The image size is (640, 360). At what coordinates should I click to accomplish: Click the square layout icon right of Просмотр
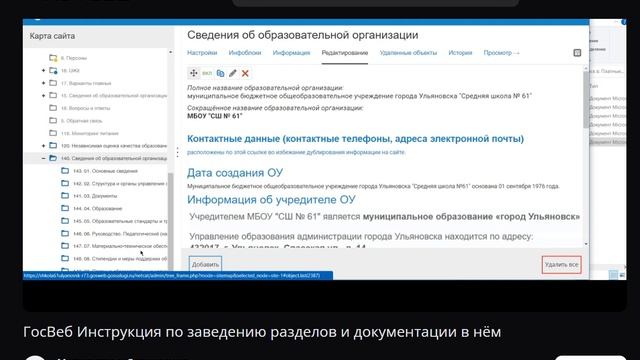tap(577, 53)
